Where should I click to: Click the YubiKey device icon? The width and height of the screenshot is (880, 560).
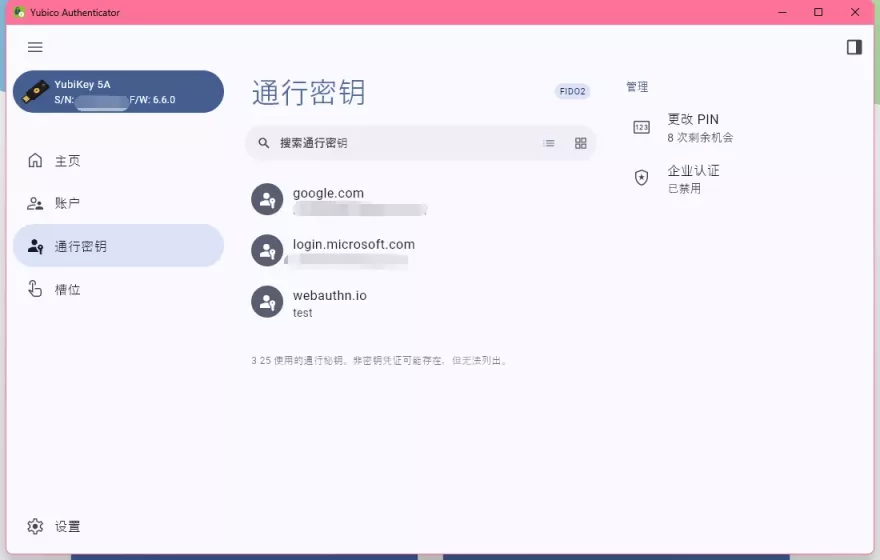pyautogui.click(x=37, y=92)
